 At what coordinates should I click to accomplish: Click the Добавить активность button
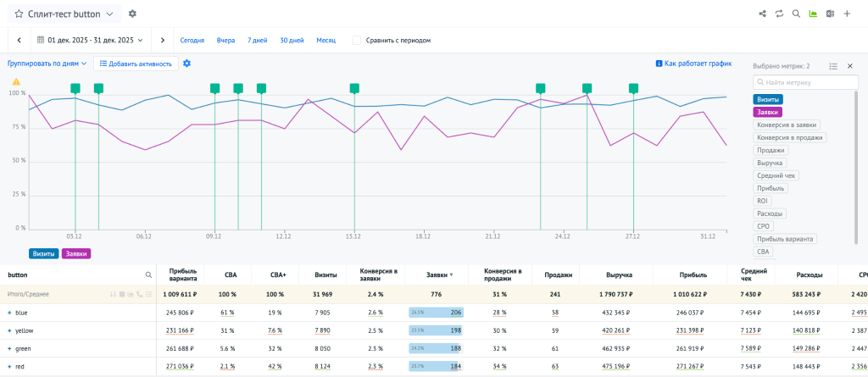[x=135, y=64]
